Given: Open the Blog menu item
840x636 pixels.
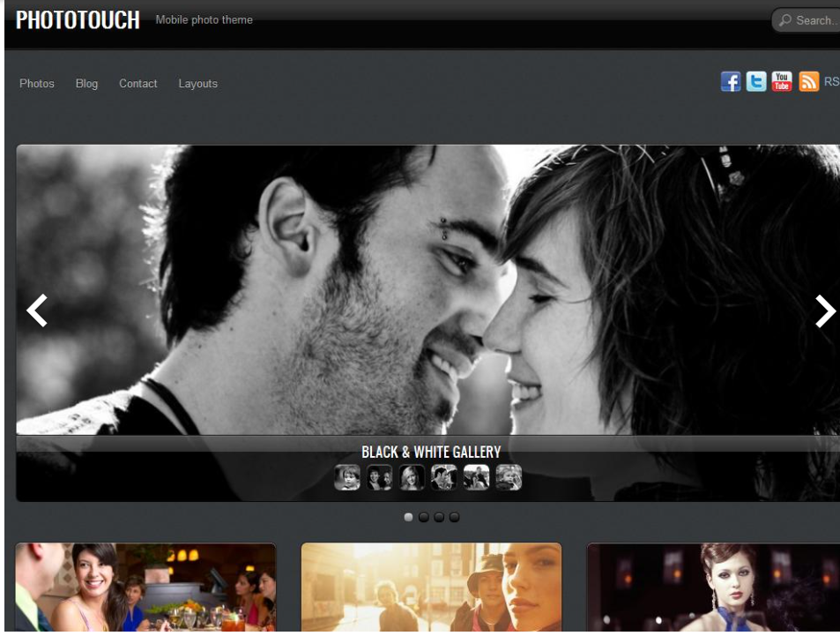Looking at the screenshot, I should pos(86,84).
